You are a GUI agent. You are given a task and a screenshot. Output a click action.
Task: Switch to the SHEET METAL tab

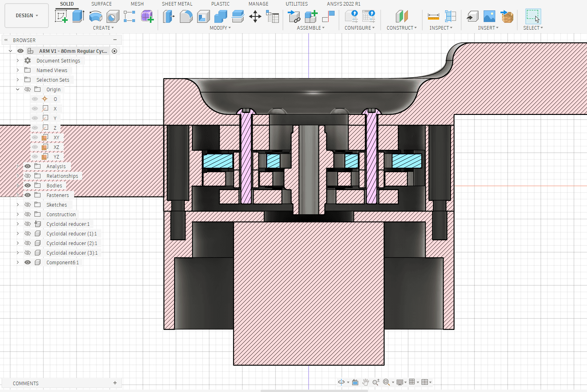click(177, 4)
